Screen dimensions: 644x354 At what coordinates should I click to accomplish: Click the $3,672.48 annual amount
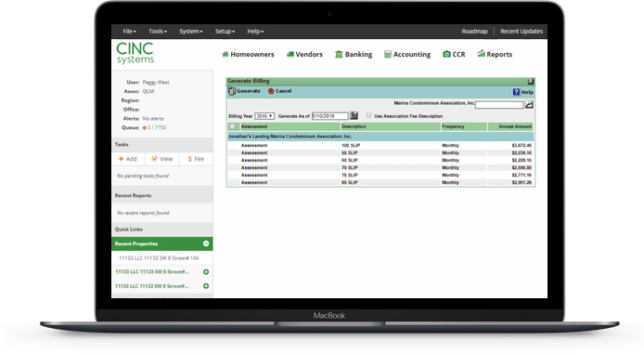(x=522, y=146)
